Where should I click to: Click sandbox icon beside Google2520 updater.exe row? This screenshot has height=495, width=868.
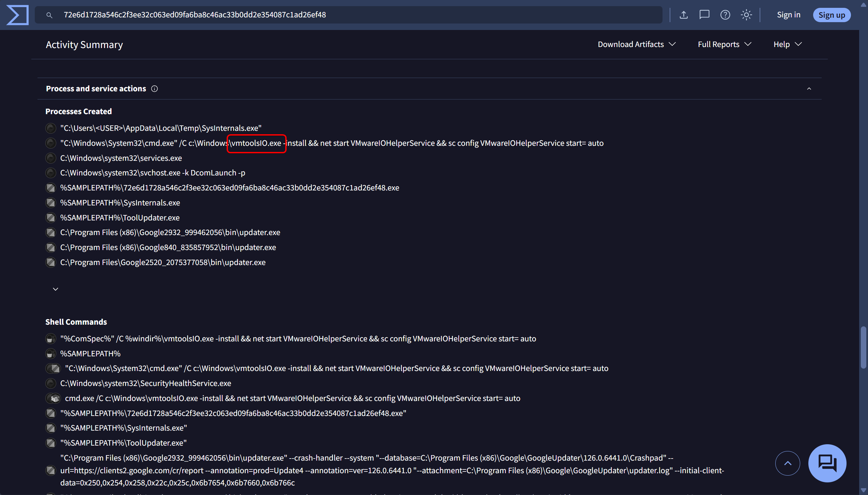click(x=51, y=262)
